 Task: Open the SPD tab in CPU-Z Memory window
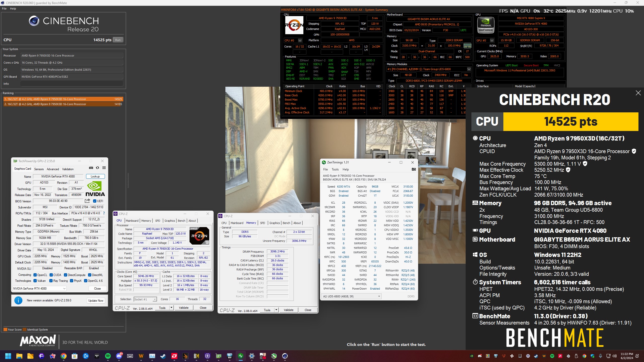tap(262, 223)
